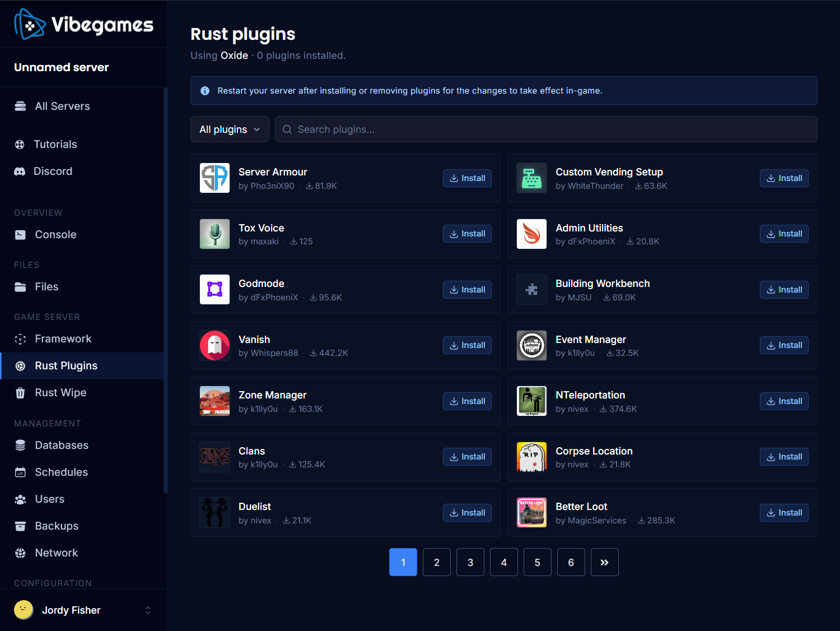Click the Corpse Location RIP icon
840x631 pixels.
tap(531, 457)
